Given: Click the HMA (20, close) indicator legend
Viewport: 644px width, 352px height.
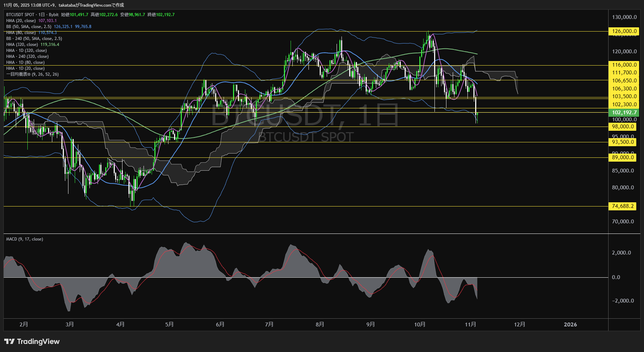Looking at the screenshot, I should [21, 21].
